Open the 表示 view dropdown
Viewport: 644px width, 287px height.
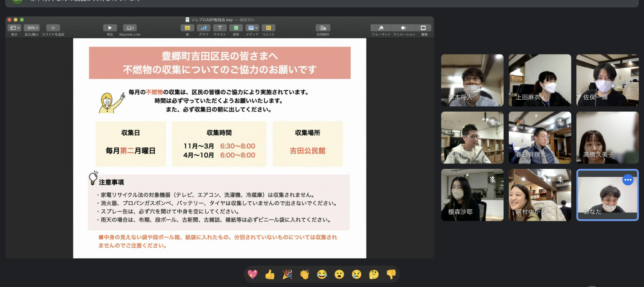(14, 28)
